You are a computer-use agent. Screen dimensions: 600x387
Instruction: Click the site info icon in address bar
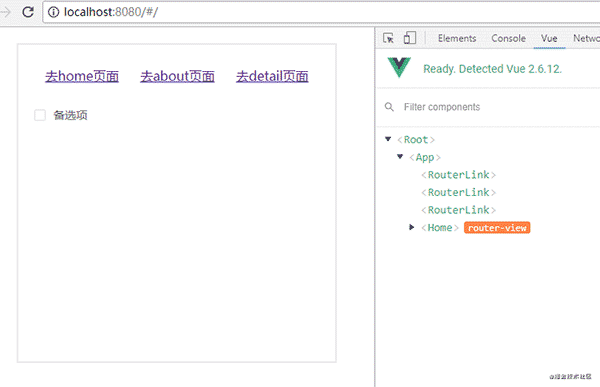pos(54,12)
